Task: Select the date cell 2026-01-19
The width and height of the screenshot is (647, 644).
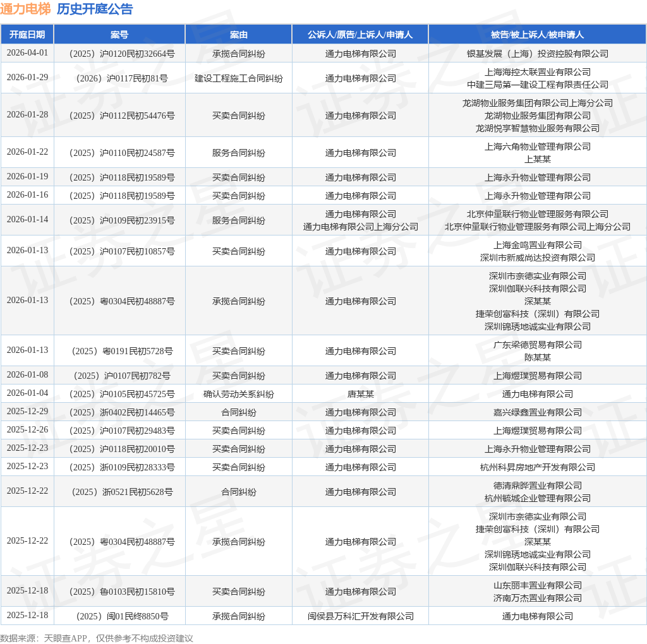Action: [27, 177]
